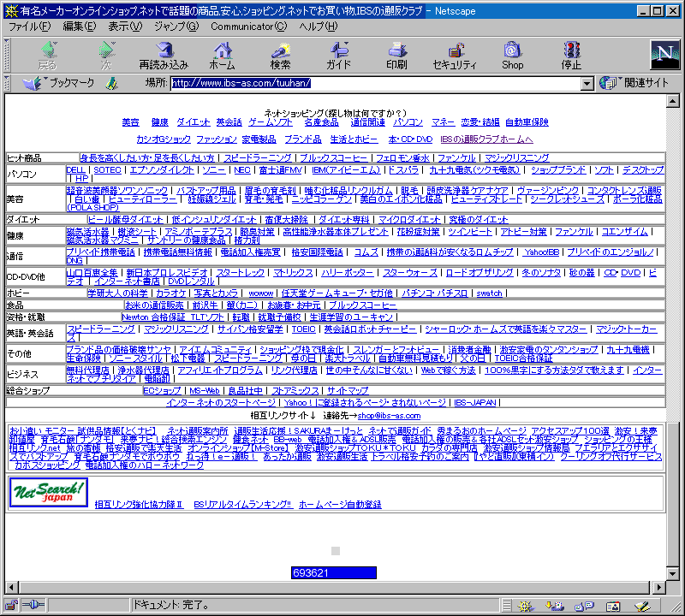Go to IBSの通販クラブホームへ link
Viewport: 685px width, 616px height.
pos(486,139)
